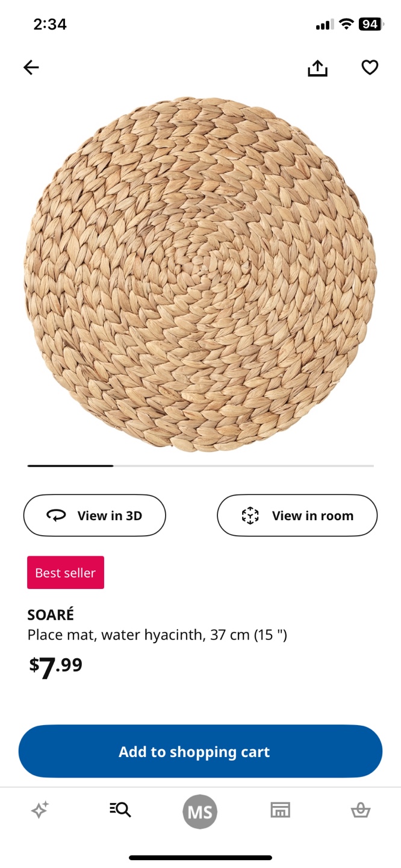
Task: Switch to the search and browse tab
Action: 120,810
